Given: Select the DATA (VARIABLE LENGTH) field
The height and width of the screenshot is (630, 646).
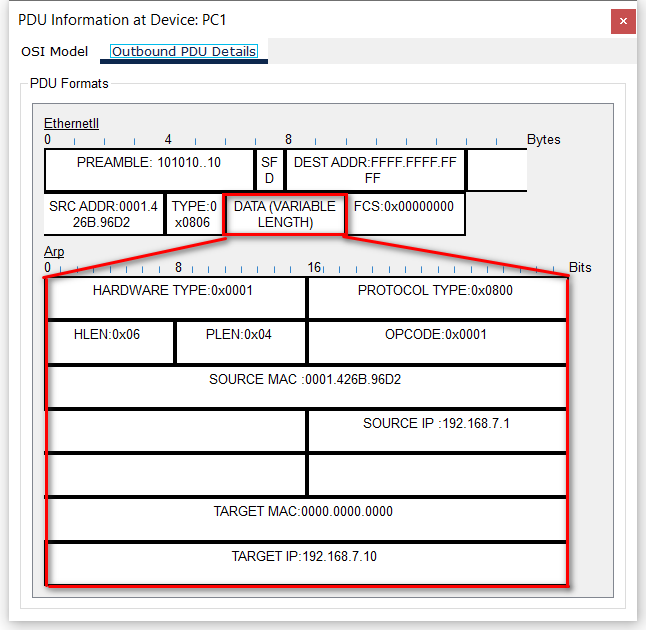Looking at the screenshot, I should pos(285,214).
